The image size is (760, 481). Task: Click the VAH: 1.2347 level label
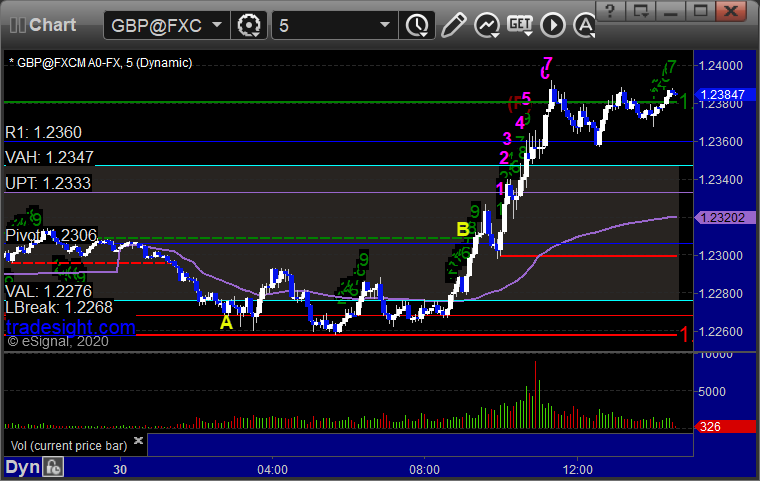pos(49,158)
